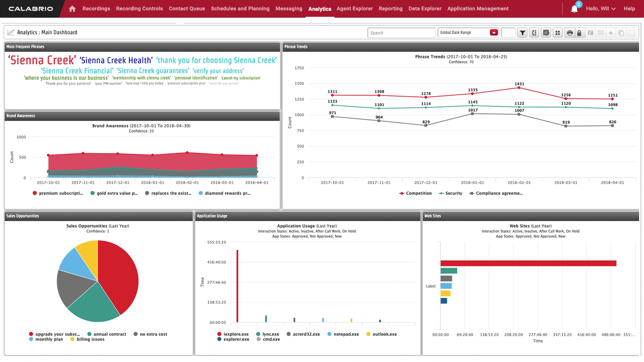Click the Help link in the navigation bar
This screenshot has width=644, height=362.
(x=629, y=8)
